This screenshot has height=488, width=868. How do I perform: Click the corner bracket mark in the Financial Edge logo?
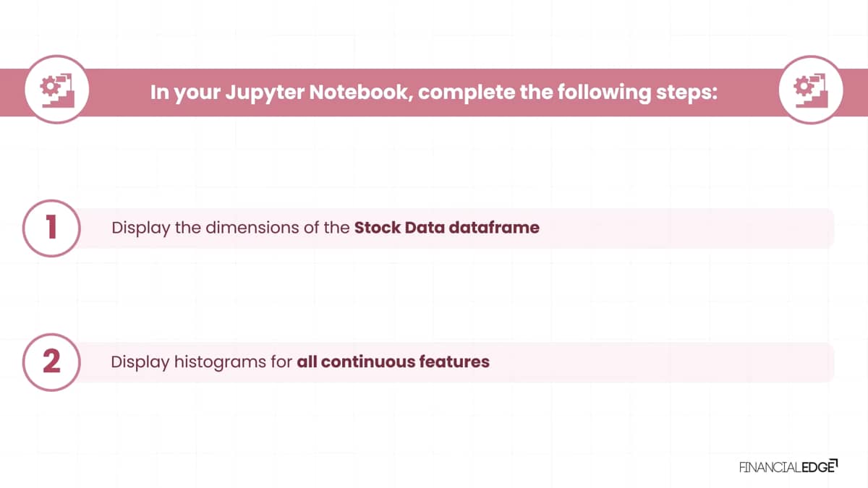coord(834,462)
